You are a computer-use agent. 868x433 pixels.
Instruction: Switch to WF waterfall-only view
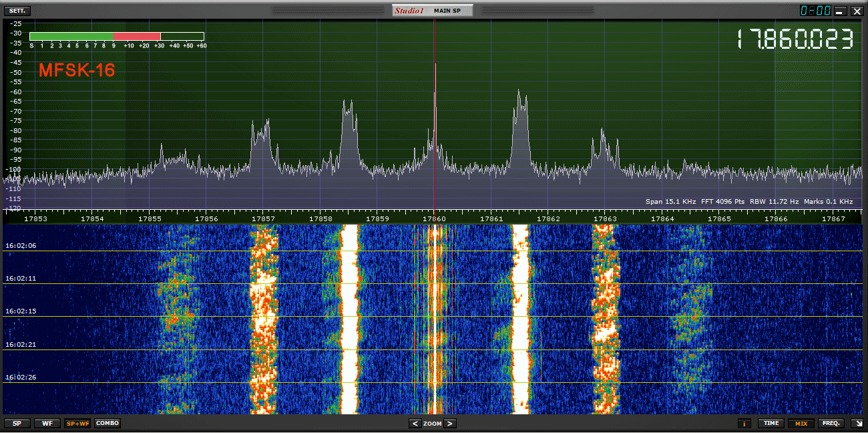(47, 423)
